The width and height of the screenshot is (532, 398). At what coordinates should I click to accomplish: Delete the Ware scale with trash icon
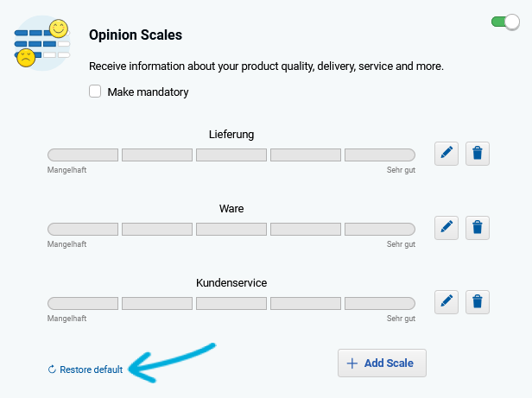click(477, 228)
